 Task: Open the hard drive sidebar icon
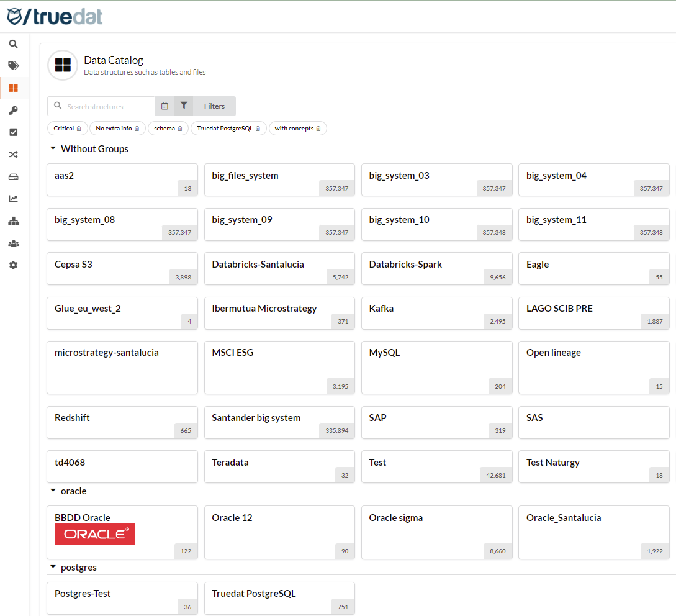click(13, 177)
